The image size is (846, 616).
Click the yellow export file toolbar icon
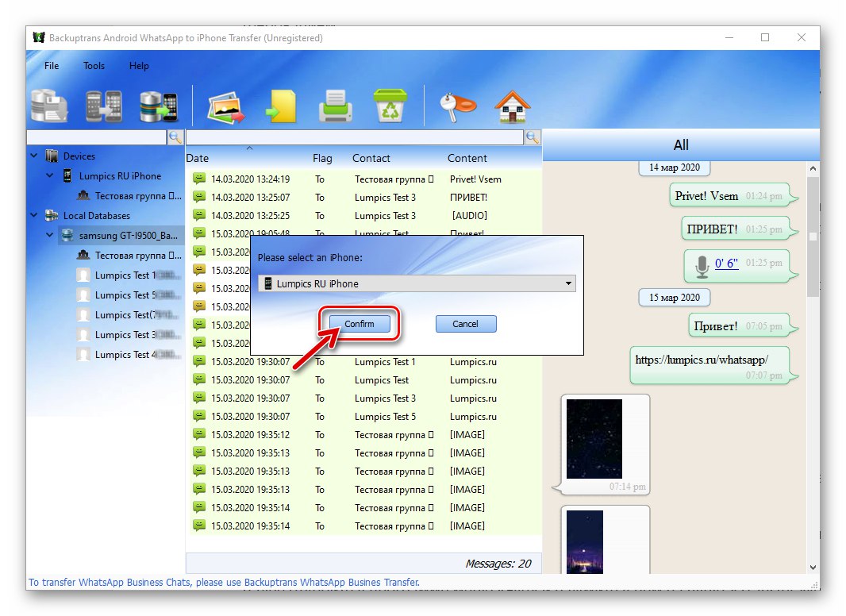pos(281,106)
